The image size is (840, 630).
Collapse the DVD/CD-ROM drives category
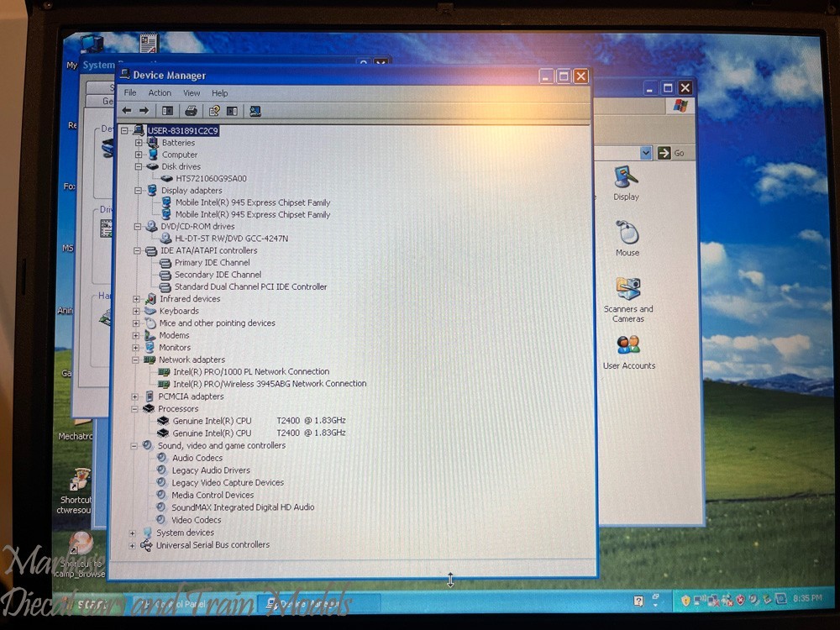pos(138,227)
